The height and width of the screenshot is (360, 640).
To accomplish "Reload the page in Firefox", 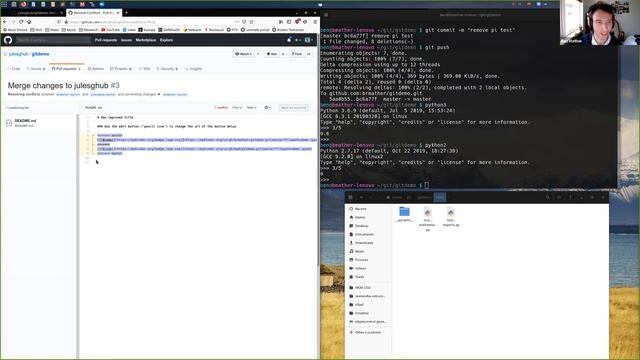I will click(x=21, y=22).
